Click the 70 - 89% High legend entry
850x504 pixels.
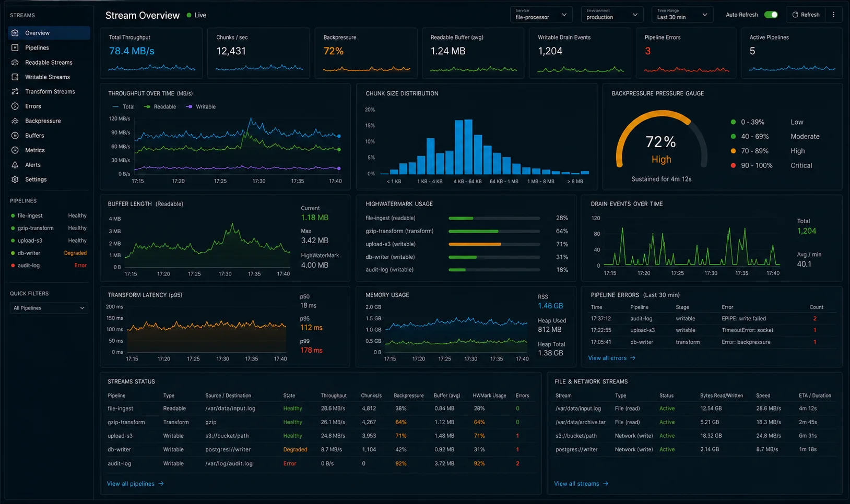tap(768, 151)
